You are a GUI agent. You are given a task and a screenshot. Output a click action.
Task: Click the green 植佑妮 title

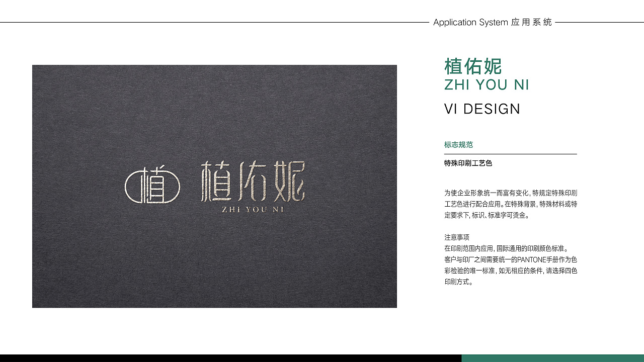(x=473, y=67)
